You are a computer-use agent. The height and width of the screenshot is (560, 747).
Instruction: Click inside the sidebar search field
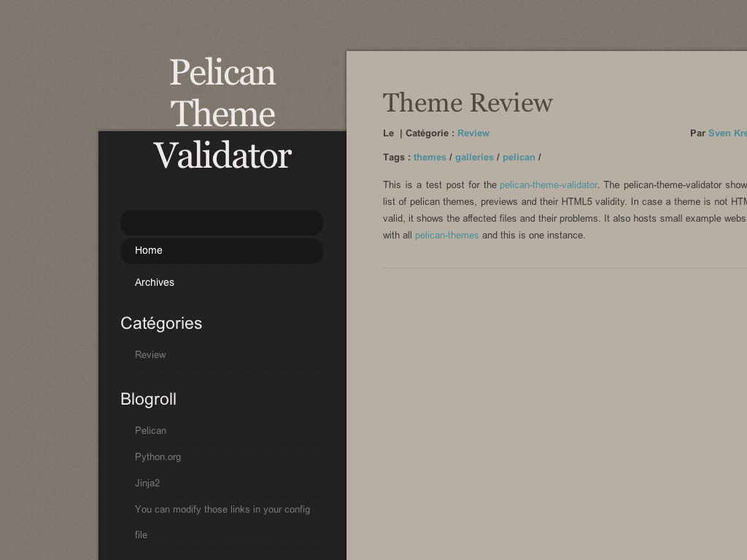coord(221,222)
